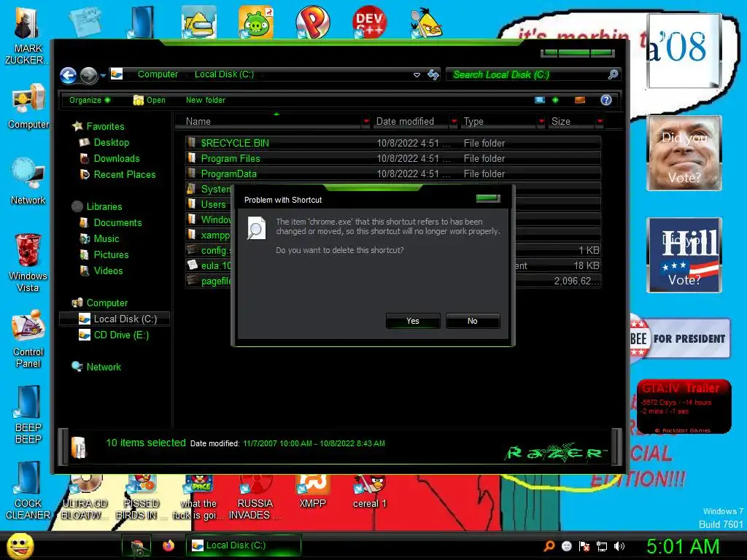The image size is (747, 560).
Task: Click Computer in the address bar breadcrumb
Action: click(x=158, y=74)
